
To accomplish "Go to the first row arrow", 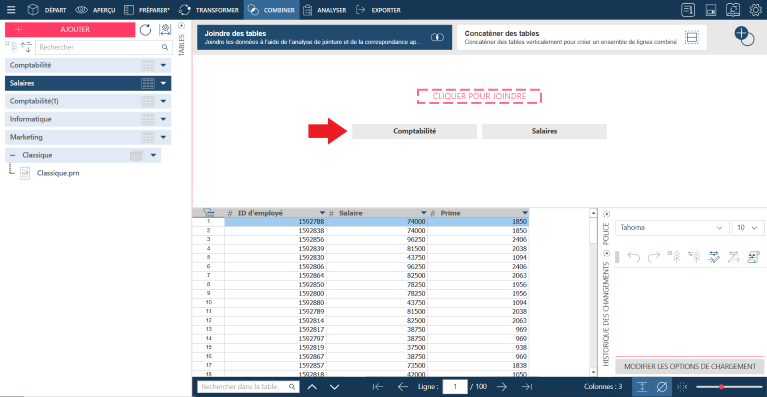I will 378,387.
